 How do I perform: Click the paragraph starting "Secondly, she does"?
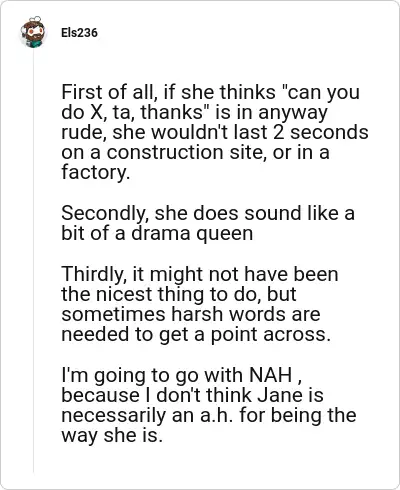tap(208, 223)
